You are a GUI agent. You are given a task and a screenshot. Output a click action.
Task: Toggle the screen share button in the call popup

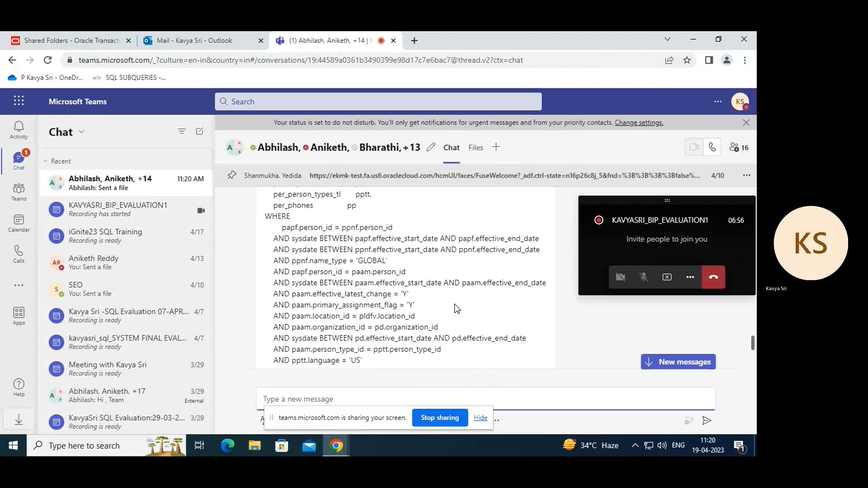667,277
